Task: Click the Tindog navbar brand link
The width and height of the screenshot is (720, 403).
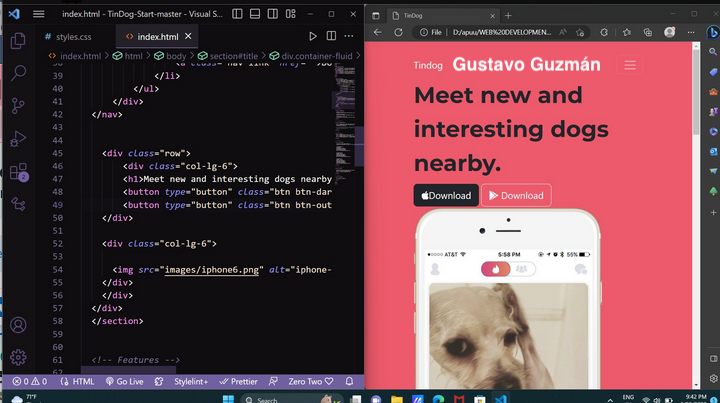Action: tap(428, 66)
